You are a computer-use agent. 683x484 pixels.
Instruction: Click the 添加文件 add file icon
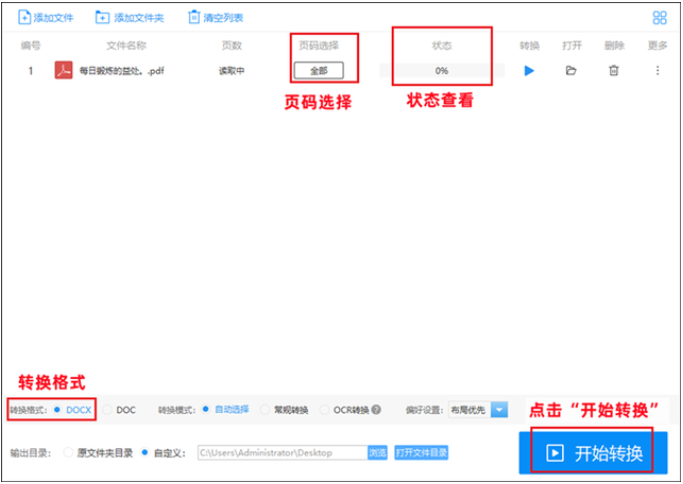click(x=24, y=17)
